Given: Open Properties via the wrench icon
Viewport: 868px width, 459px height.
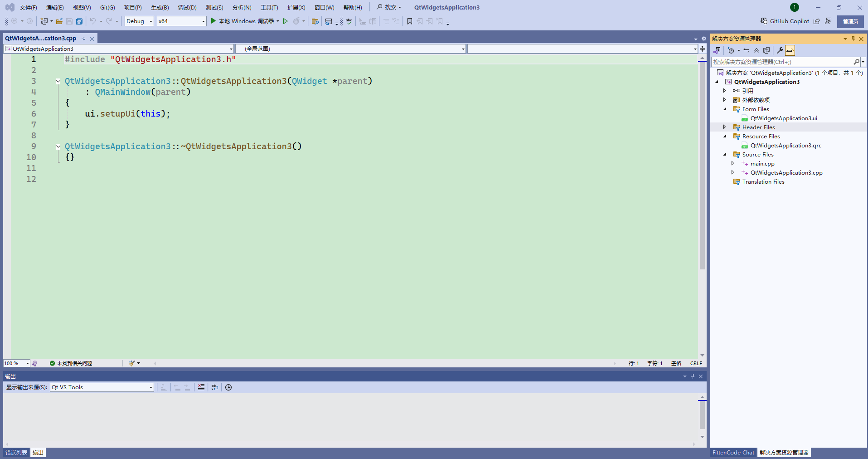Looking at the screenshot, I should click(x=780, y=50).
